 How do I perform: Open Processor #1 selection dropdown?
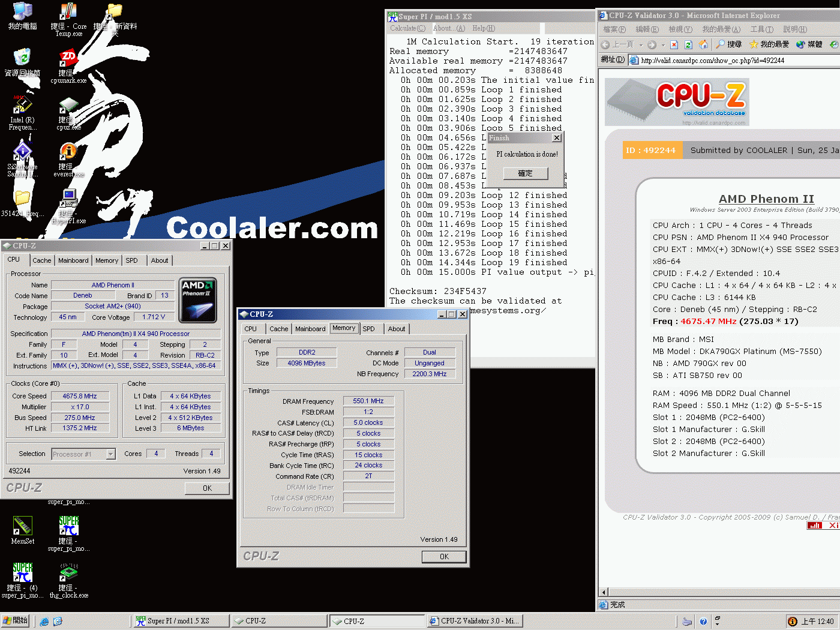110,454
